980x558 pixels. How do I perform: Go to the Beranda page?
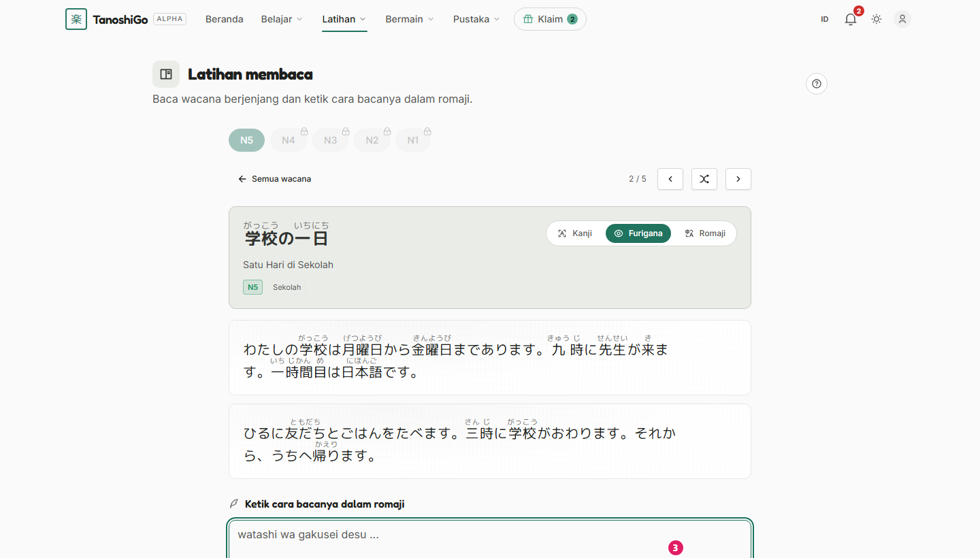[225, 19]
